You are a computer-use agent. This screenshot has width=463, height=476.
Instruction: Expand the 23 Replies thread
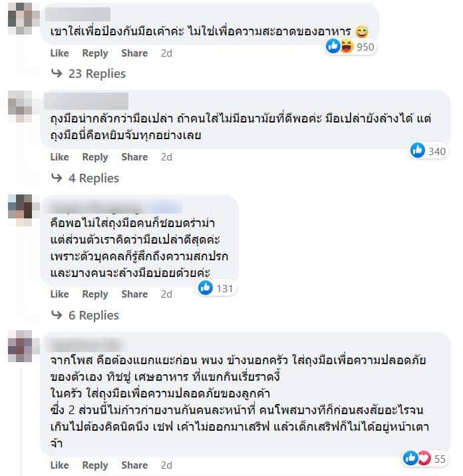pos(89,73)
